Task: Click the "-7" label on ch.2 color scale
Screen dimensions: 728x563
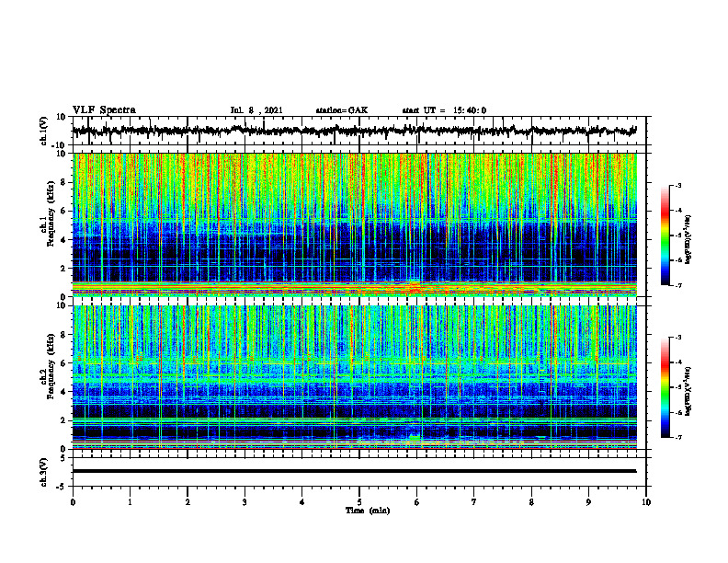Action: point(677,437)
